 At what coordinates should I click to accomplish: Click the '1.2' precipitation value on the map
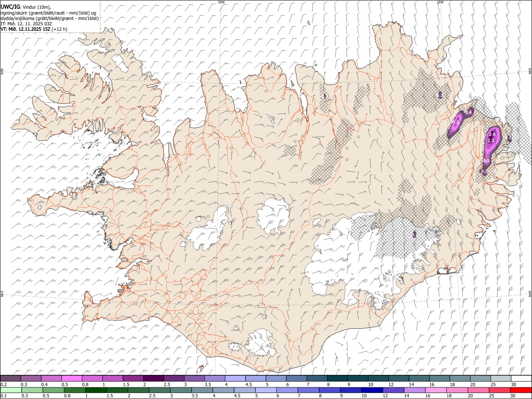point(456,123)
